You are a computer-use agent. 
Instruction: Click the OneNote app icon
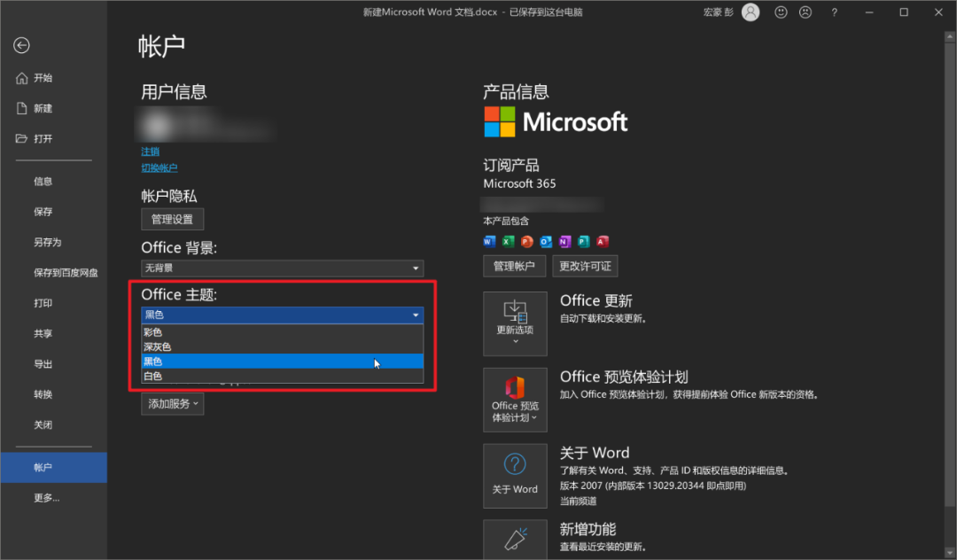point(564,242)
